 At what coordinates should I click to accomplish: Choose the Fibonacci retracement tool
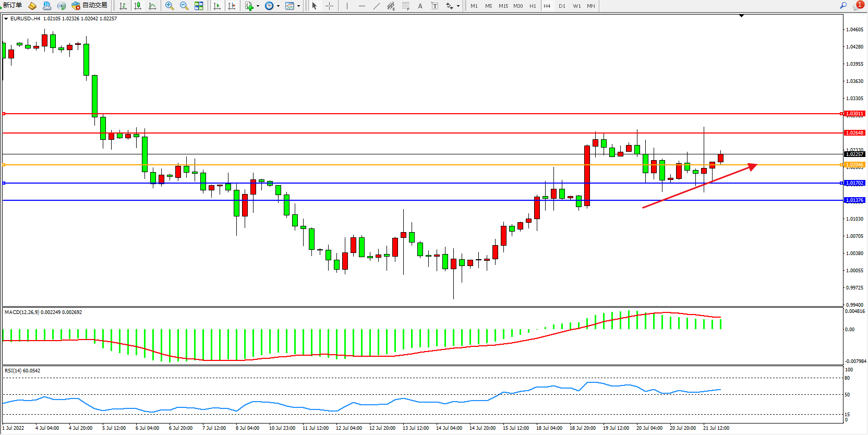(x=405, y=6)
